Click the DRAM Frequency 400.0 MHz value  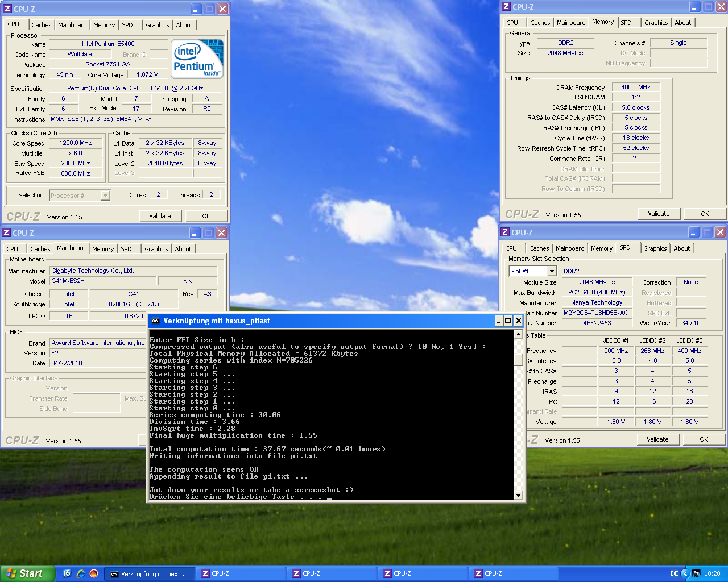coord(636,88)
